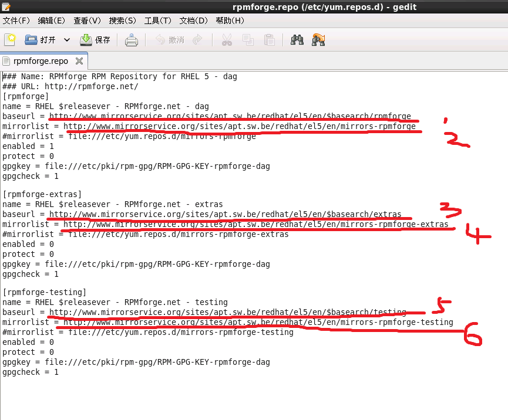Viewport: 508px width, 420px height.
Task: Paste from clipboard using the paste icon
Action: coord(269,40)
